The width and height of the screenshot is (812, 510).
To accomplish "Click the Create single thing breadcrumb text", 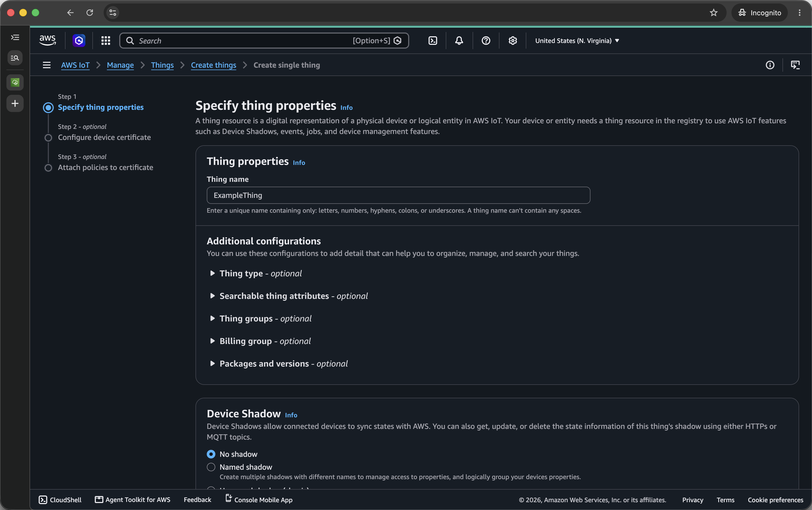I will tap(287, 65).
